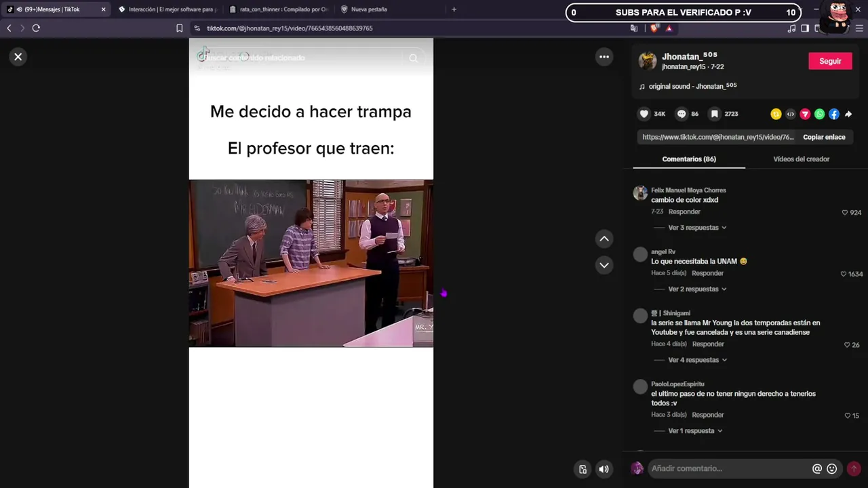Expand 'Ver 1 respuesta' under PaoloLopezEspiritu
Screen dimensions: 868x488
[x=695, y=431]
